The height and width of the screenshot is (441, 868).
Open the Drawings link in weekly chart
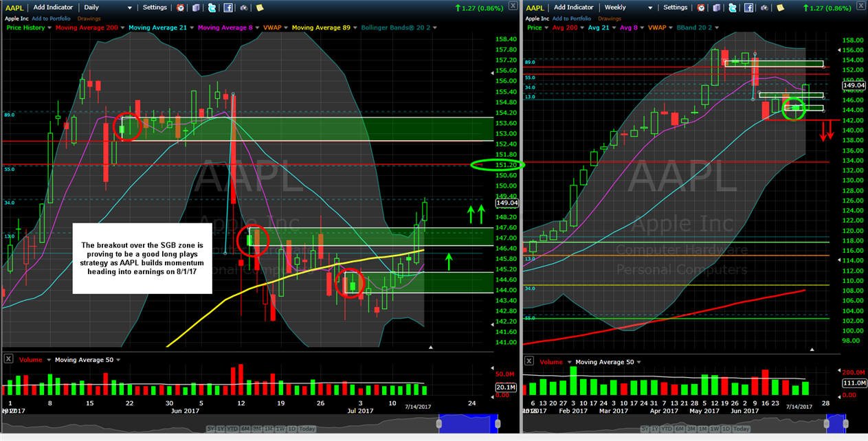[x=611, y=19]
